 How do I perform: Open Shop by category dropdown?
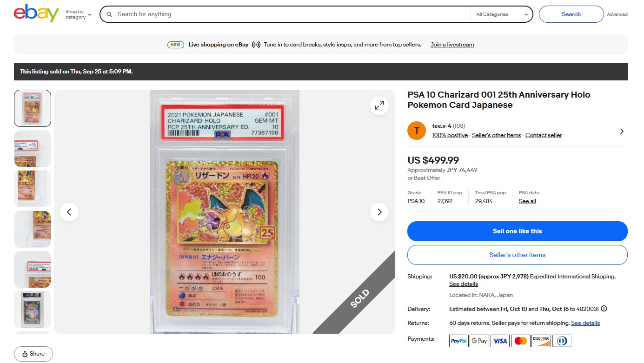(x=78, y=14)
